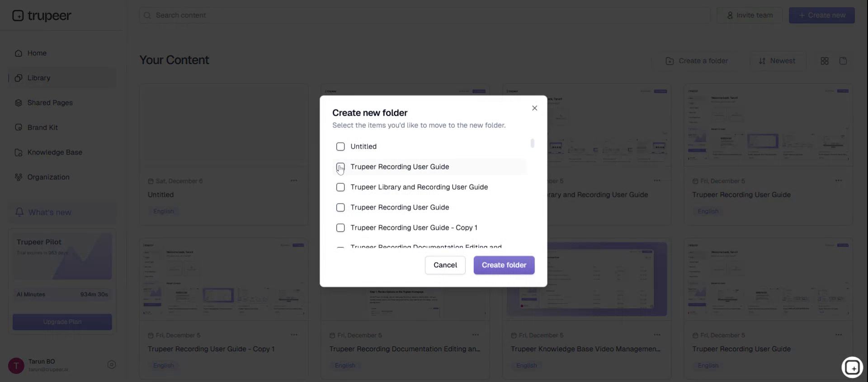Click the Library icon in sidebar
Screen dimensions: 868x382
[19, 78]
